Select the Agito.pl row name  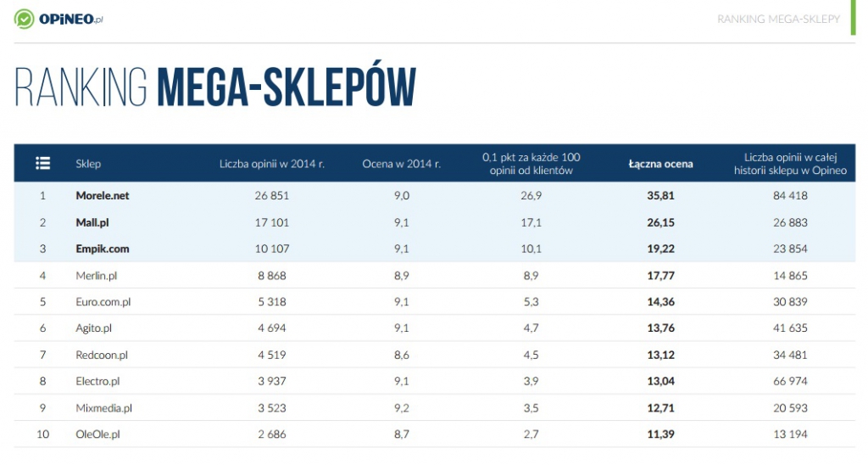tap(94, 328)
